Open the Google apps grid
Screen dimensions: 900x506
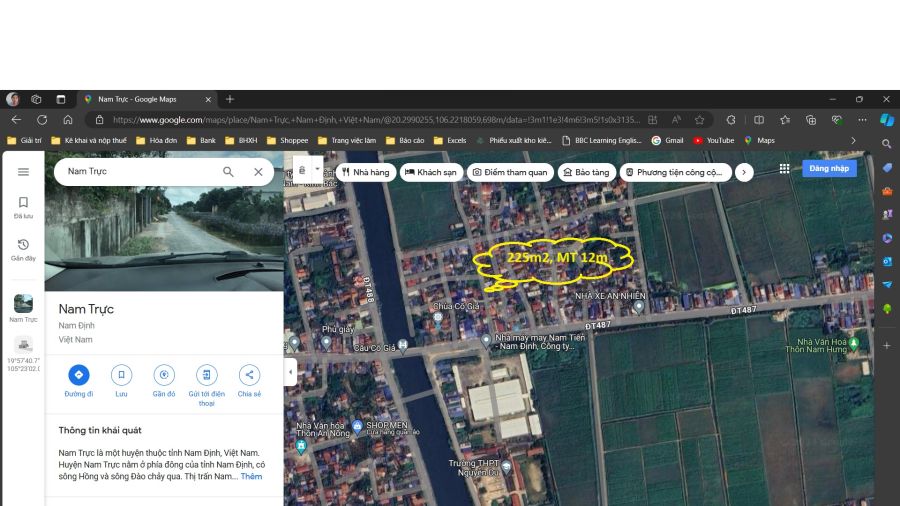point(784,169)
